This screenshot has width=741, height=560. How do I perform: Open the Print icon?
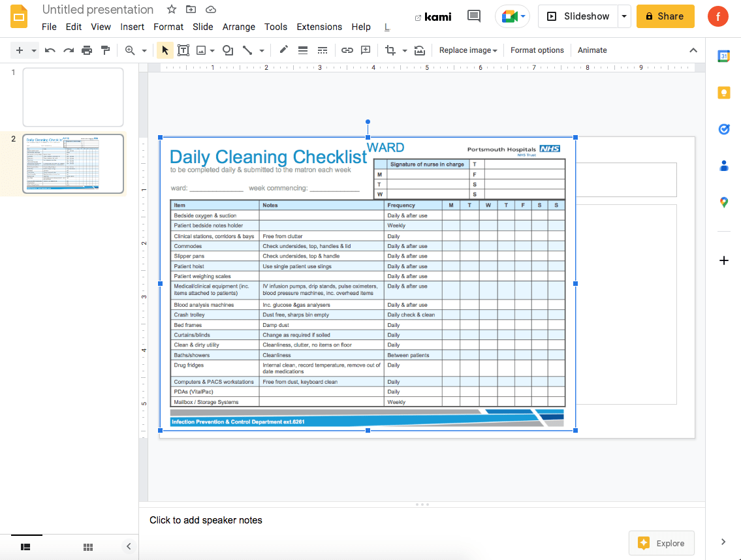87,50
